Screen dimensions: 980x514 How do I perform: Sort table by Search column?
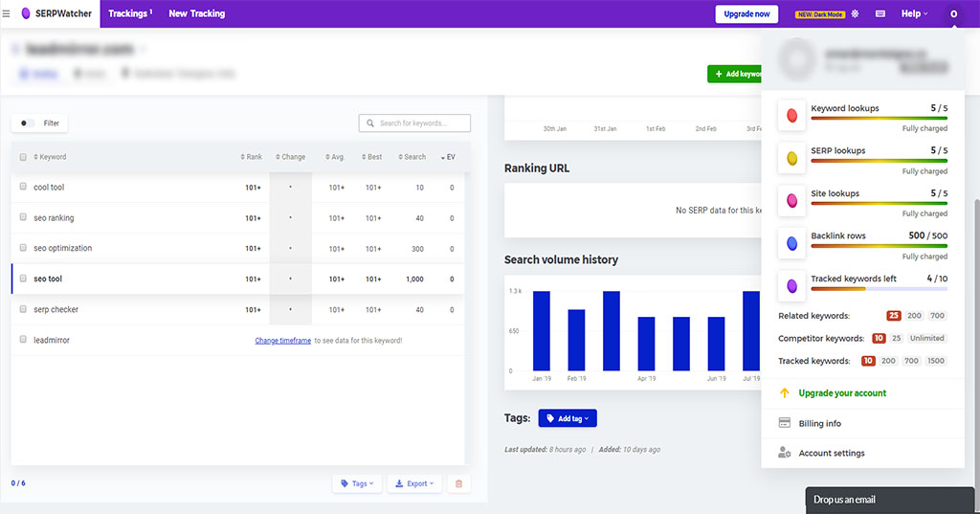point(412,157)
